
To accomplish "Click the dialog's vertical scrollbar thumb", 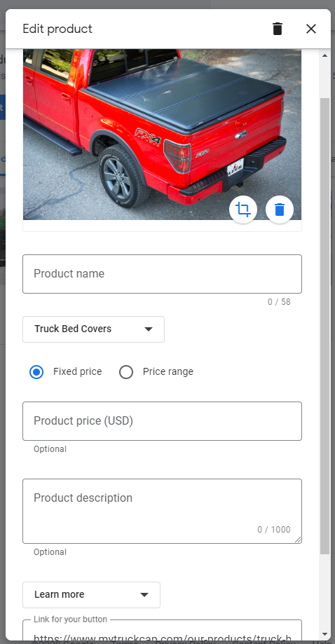I will click(x=324, y=326).
